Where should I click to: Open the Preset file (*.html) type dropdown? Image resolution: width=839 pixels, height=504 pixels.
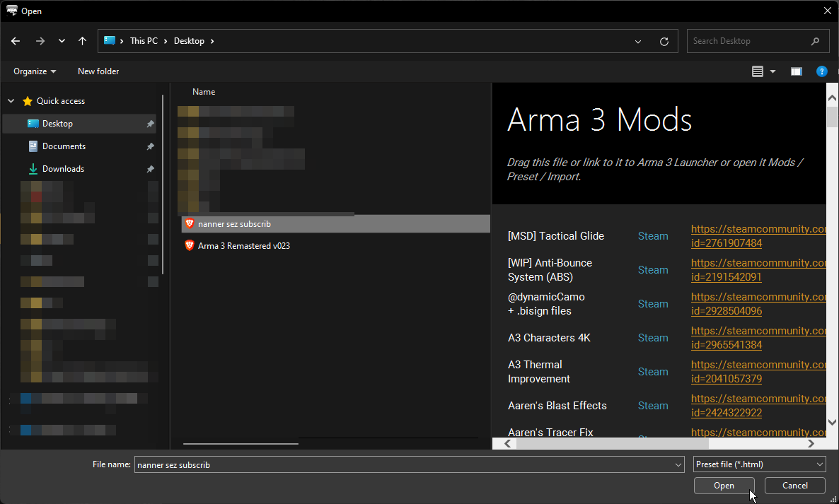point(759,464)
